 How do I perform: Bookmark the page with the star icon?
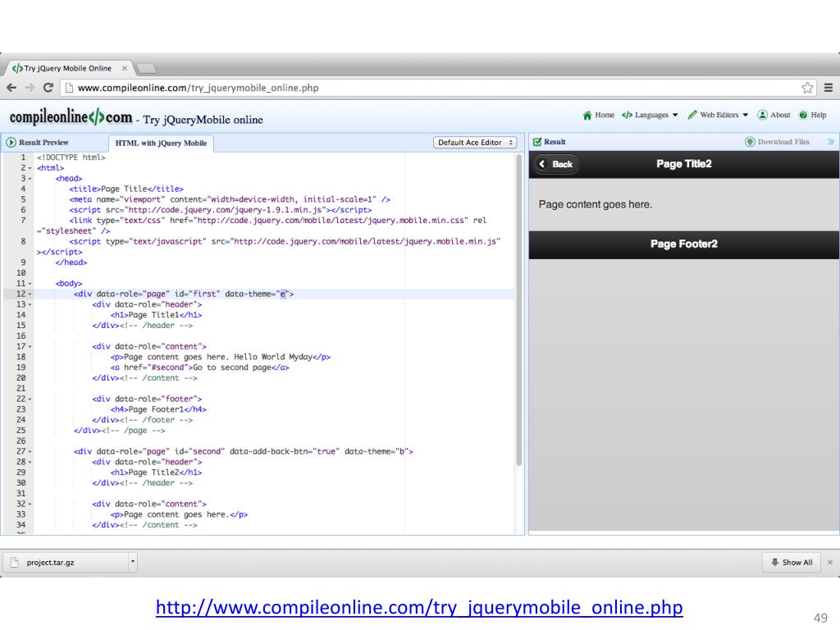[807, 88]
